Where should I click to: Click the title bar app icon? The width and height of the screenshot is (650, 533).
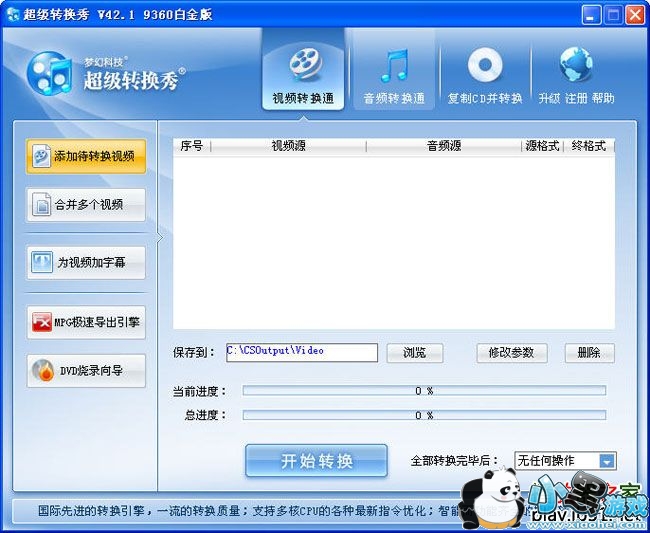coord(13,15)
